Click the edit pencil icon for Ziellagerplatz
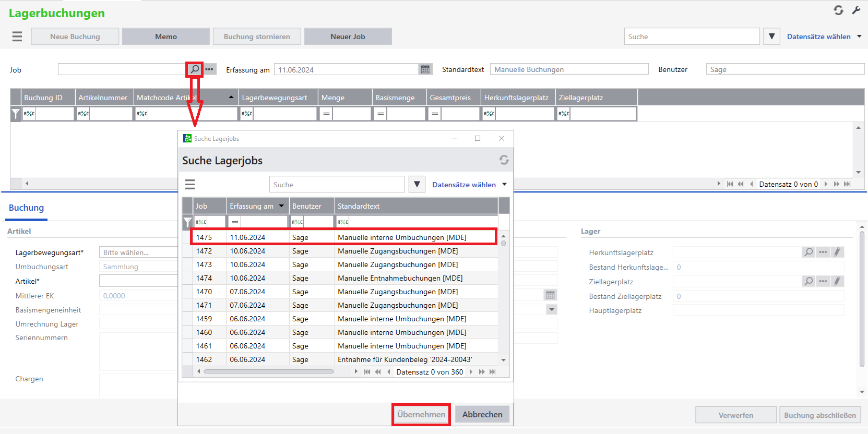868x434 pixels. pos(837,282)
